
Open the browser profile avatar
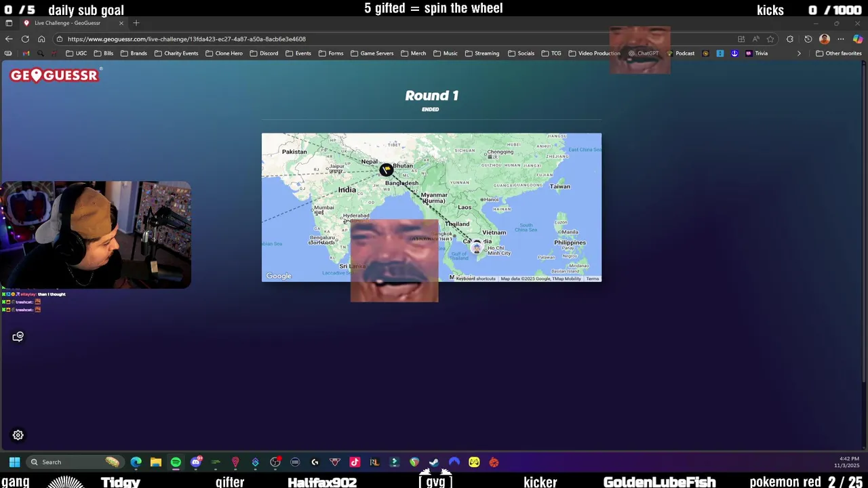tap(825, 39)
